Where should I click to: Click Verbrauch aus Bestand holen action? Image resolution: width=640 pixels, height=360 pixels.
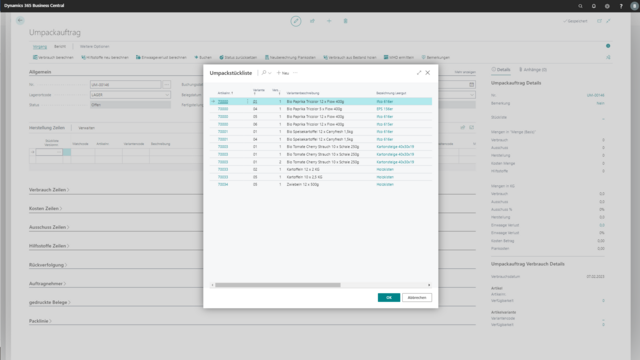coord(350,58)
